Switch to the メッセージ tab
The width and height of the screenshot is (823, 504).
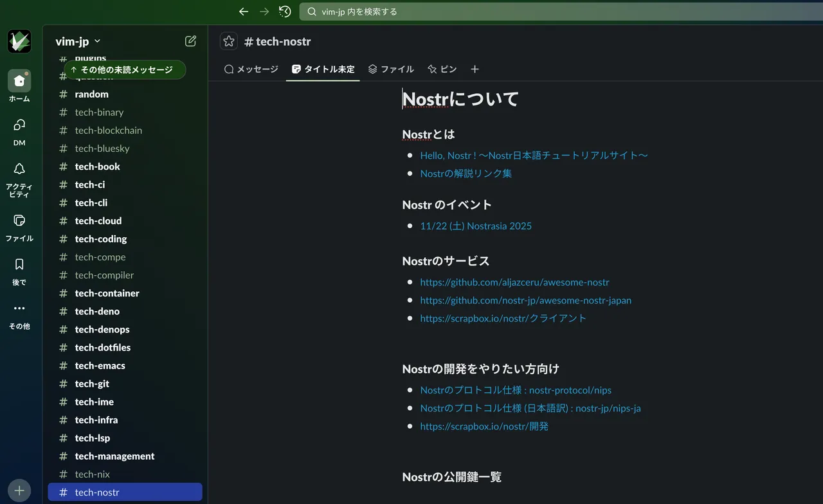251,69
